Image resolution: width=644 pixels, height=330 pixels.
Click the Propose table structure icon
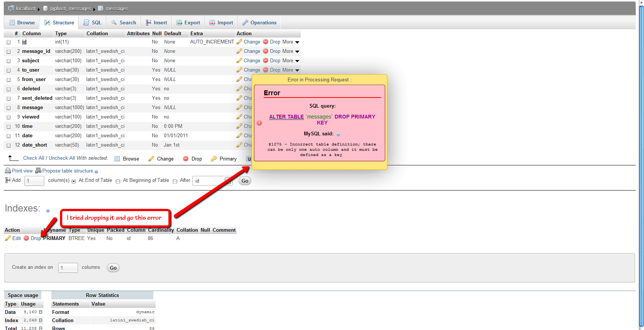pos(38,171)
